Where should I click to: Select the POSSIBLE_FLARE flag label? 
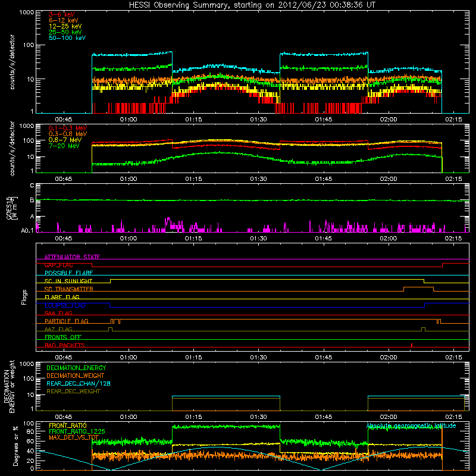[68, 273]
